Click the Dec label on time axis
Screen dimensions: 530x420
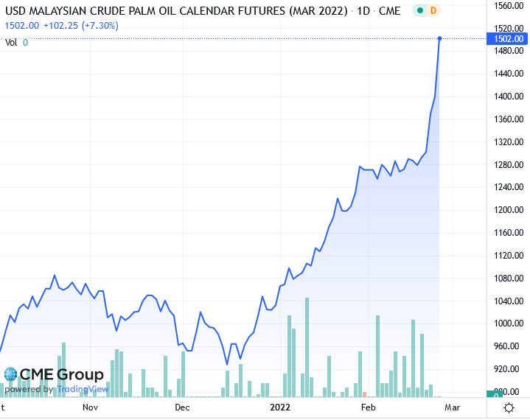pyautogui.click(x=182, y=407)
